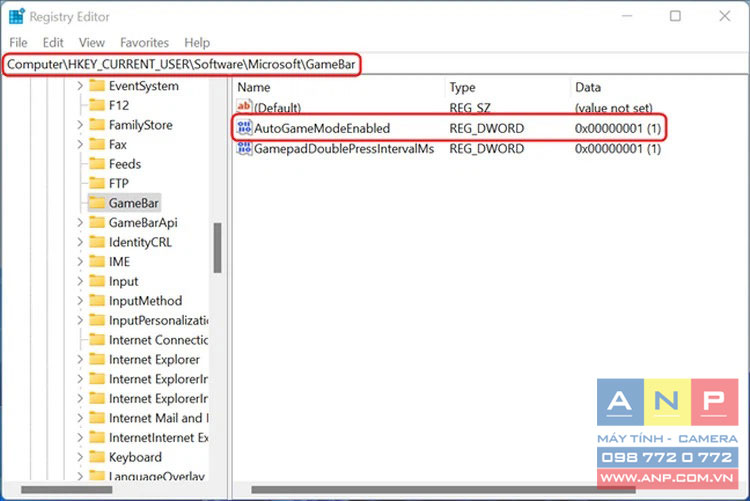
Task: Minimize the Registry Editor window
Action: [627, 16]
